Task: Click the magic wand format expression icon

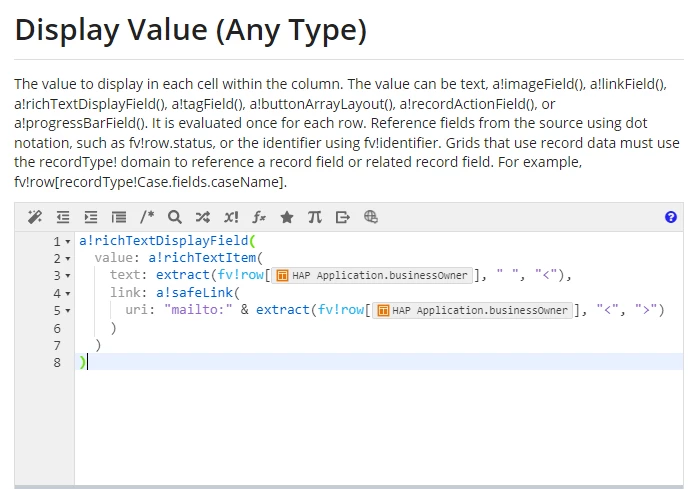Action: pyautogui.click(x=35, y=217)
